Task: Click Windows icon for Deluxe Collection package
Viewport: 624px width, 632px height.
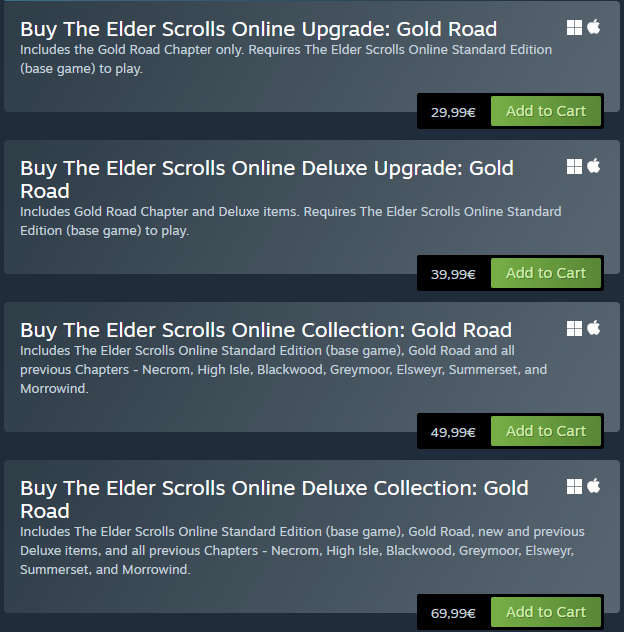Action: pyautogui.click(x=574, y=486)
